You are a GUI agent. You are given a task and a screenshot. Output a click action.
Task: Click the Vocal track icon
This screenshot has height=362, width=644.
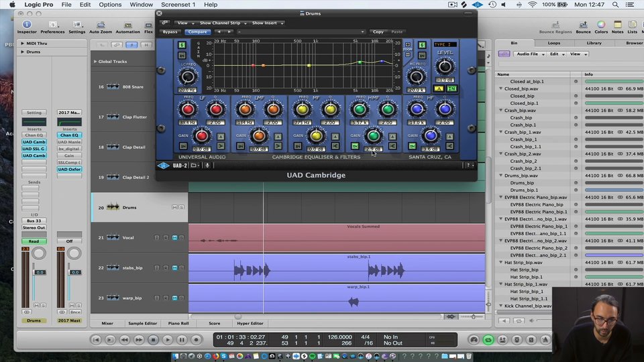(x=113, y=237)
